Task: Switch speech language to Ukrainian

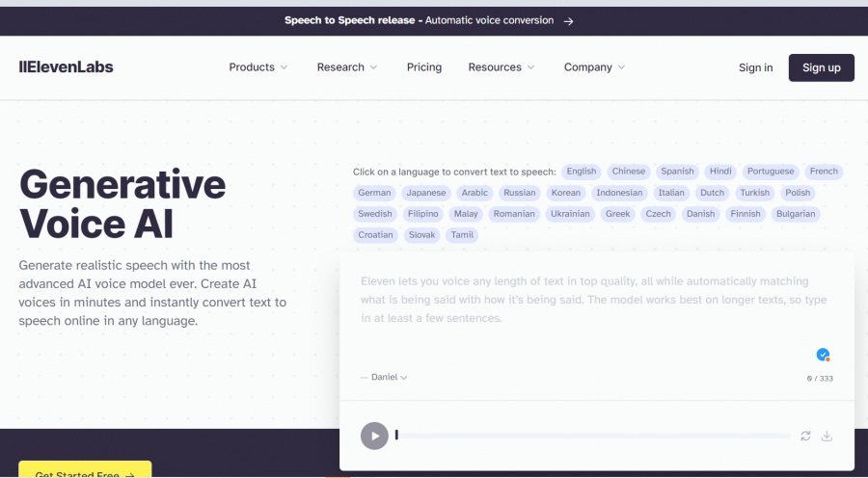Action: click(570, 214)
